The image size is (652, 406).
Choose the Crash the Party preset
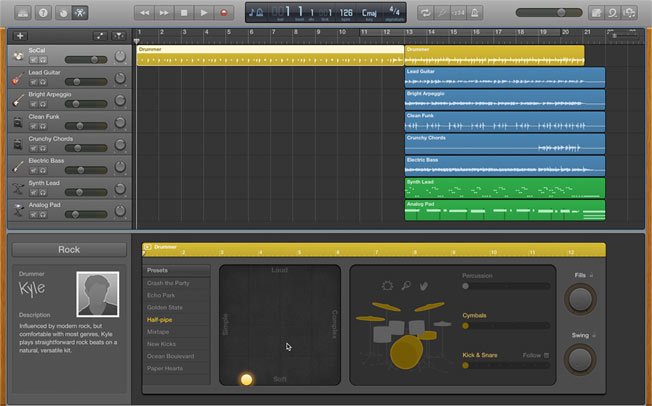(168, 283)
